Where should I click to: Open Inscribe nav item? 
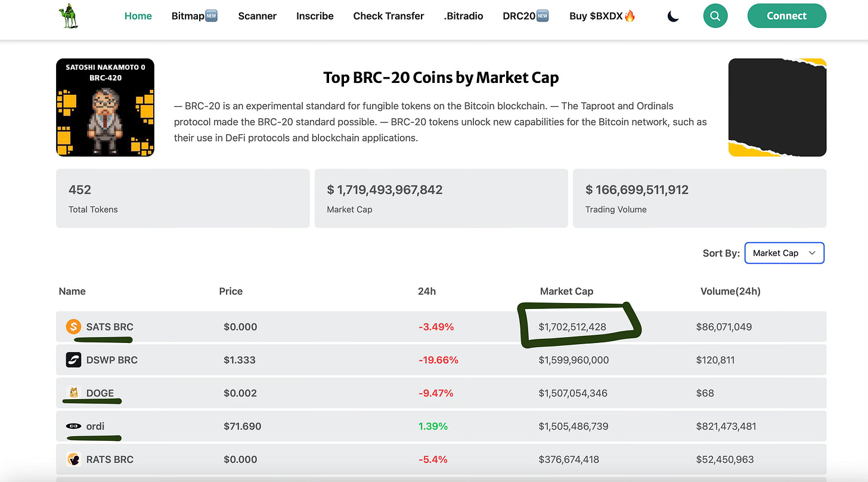315,16
